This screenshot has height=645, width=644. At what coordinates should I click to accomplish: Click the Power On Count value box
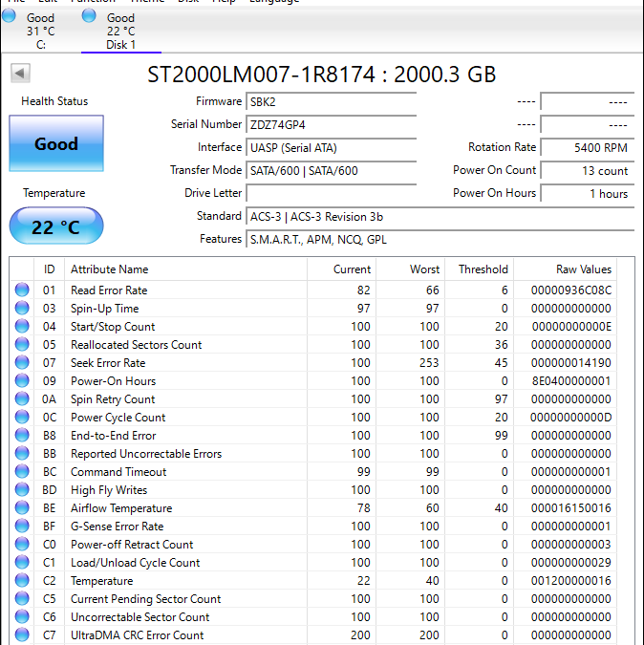click(588, 170)
